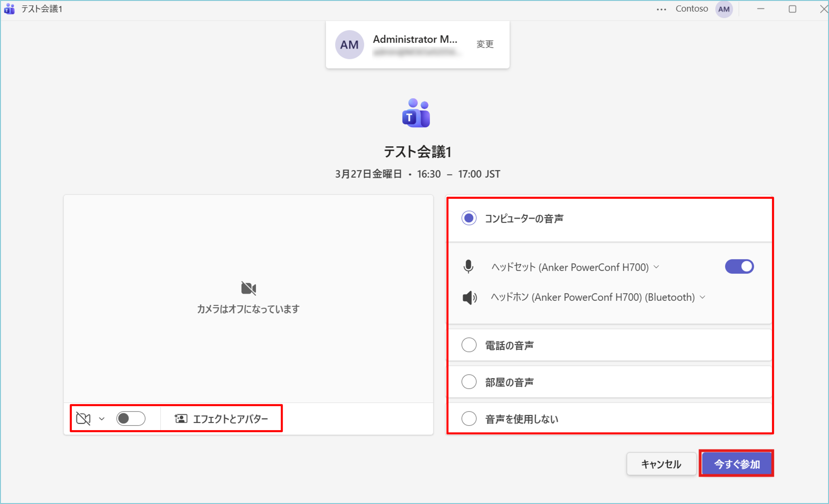Select 部屋の音声 radio option
The width and height of the screenshot is (829, 504).
[x=469, y=382]
